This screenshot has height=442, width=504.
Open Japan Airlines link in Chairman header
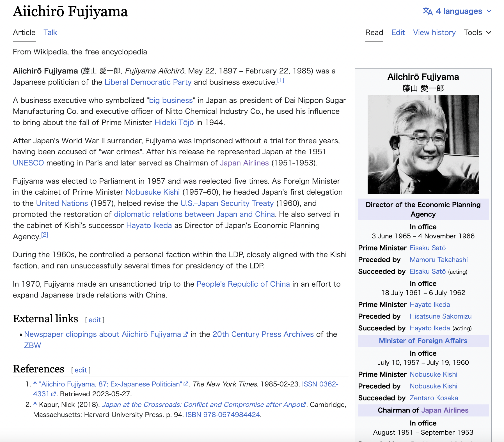445,410
